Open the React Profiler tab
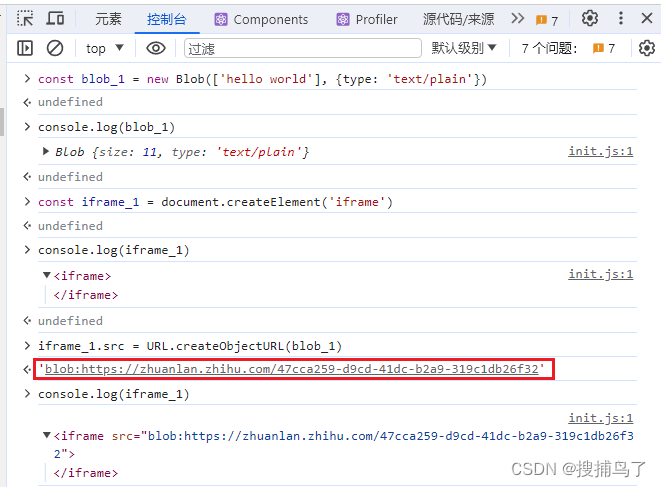The width and height of the screenshot is (661, 487). (367, 19)
